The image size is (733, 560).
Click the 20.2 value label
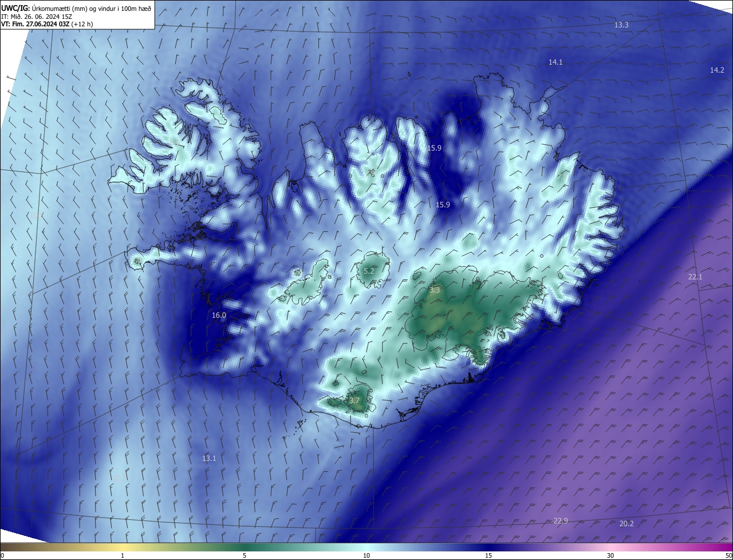click(x=626, y=524)
